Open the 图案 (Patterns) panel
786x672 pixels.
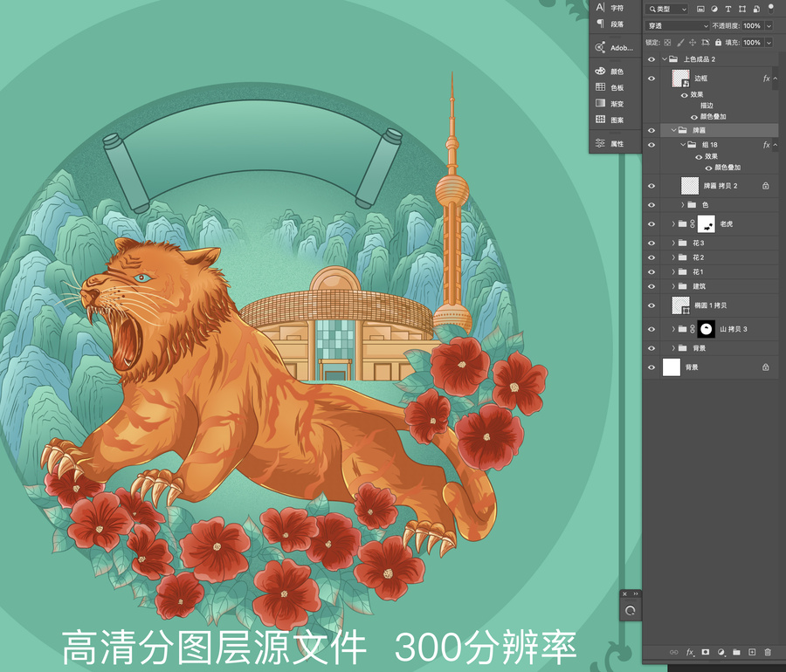610,120
